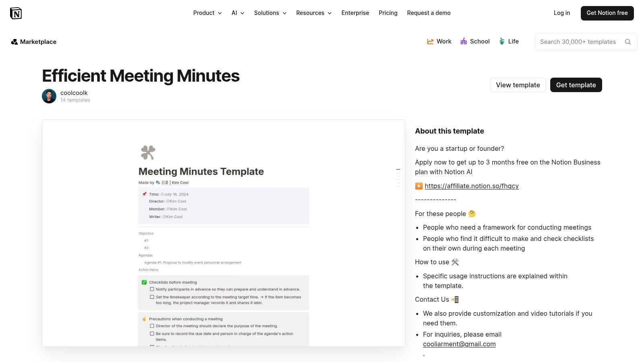Open the affiliate.notion.so link
The width and height of the screenshot is (644, 362).
click(x=471, y=186)
